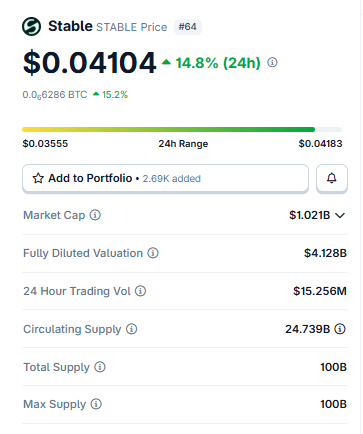
Task: Click the #64 rank badge
Action: click(x=188, y=27)
